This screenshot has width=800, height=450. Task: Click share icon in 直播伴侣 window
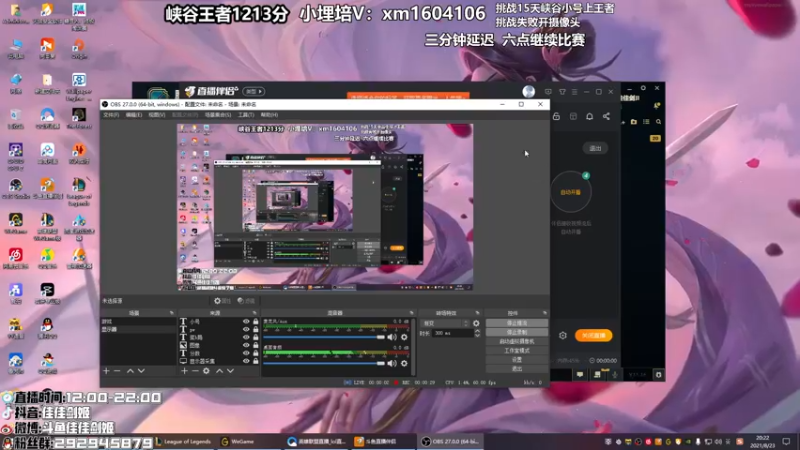click(606, 116)
